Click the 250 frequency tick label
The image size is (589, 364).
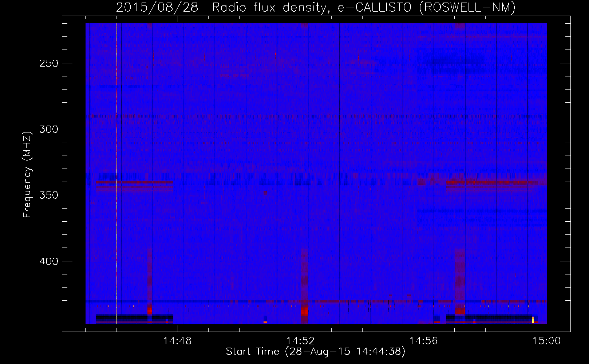pos(49,63)
